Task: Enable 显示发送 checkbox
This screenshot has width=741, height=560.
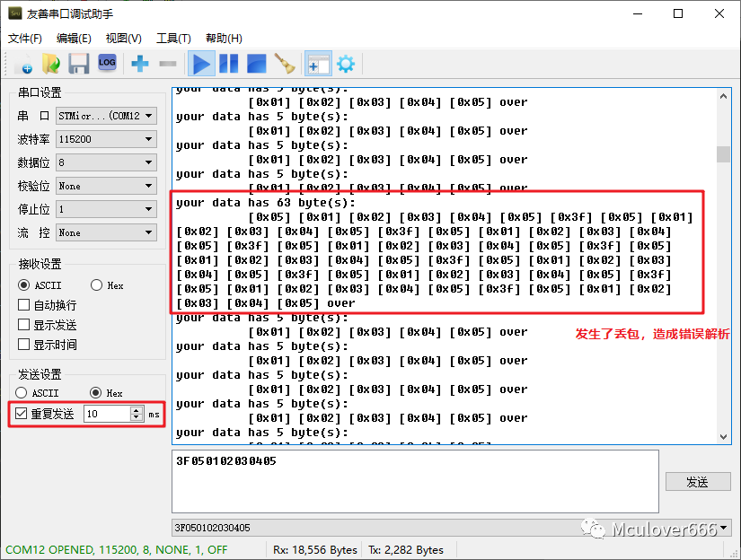Action: tap(23, 325)
